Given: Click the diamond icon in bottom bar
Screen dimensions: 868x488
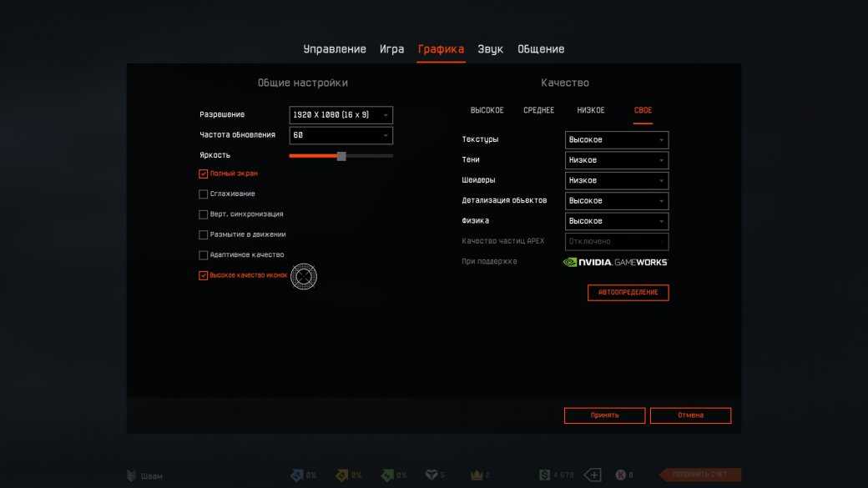Looking at the screenshot, I should point(431,475).
